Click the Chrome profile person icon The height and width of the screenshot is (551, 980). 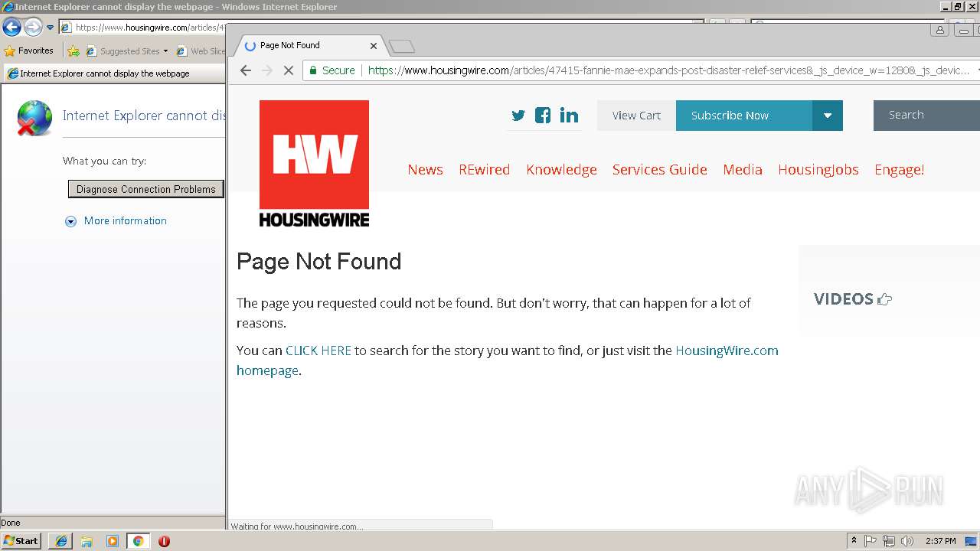tap(939, 30)
